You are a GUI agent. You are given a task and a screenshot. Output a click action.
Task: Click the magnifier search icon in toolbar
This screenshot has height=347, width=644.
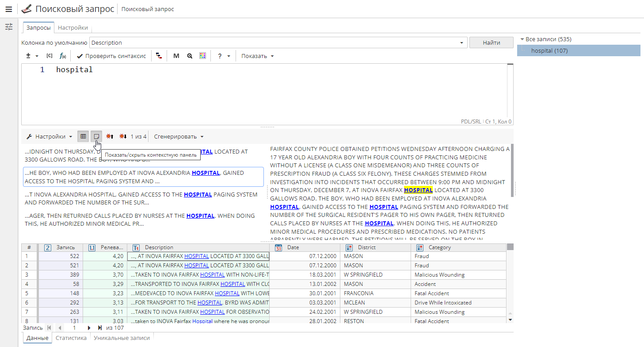coord(190,56)
